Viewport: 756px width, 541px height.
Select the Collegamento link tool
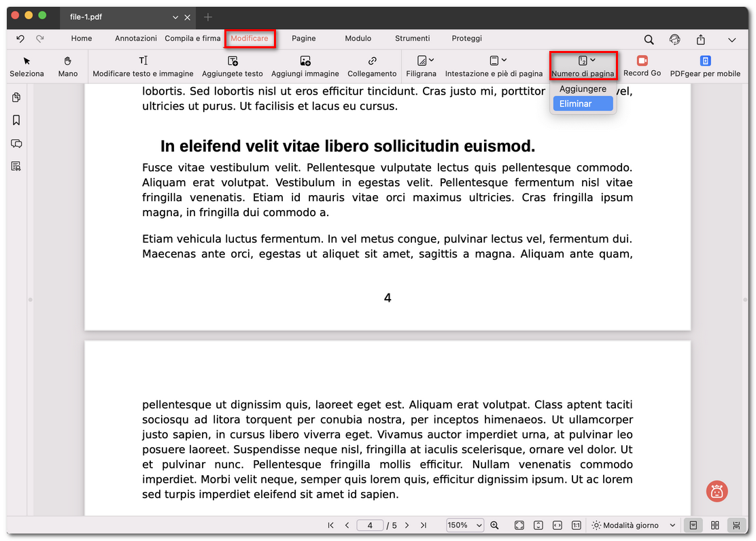(x=372, y=66)
